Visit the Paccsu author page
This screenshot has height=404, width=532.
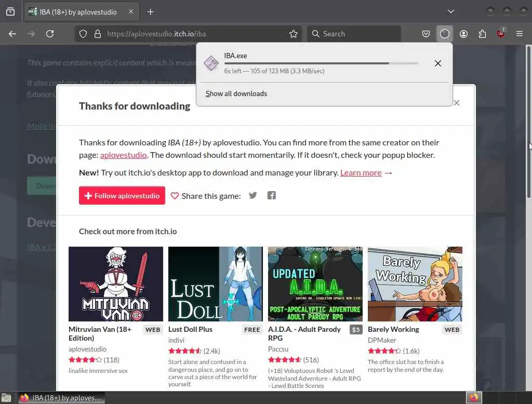pos(278,349)
